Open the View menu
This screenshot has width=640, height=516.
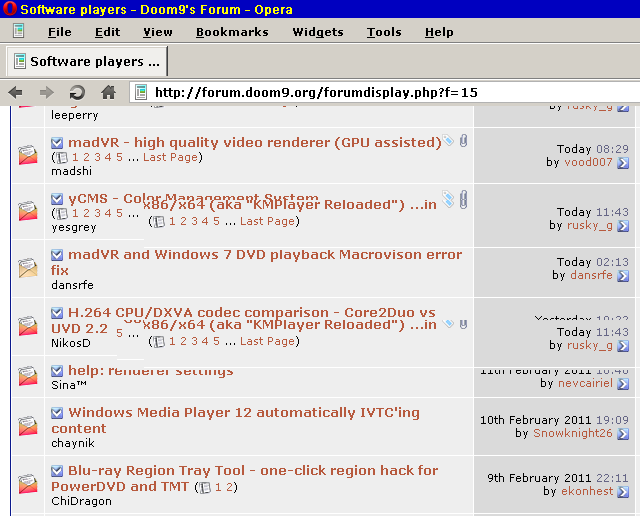(158, 32)
